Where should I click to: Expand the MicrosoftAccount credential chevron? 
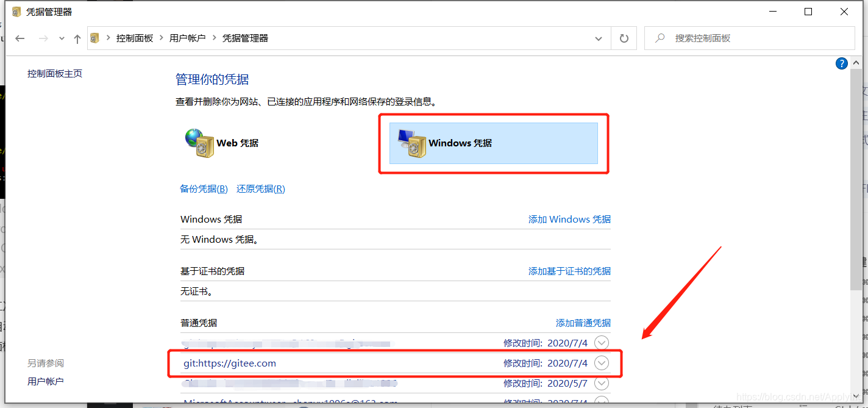[602, 401]
